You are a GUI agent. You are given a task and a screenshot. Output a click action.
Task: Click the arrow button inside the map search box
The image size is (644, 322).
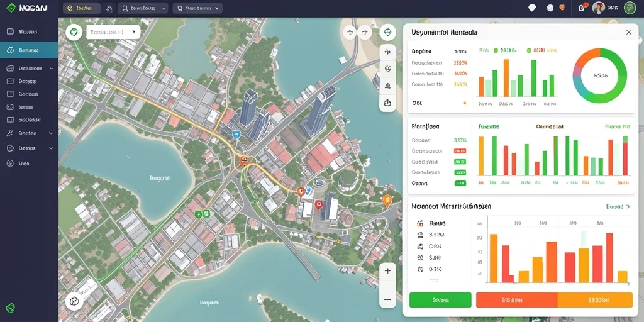(x=133, y=31)
